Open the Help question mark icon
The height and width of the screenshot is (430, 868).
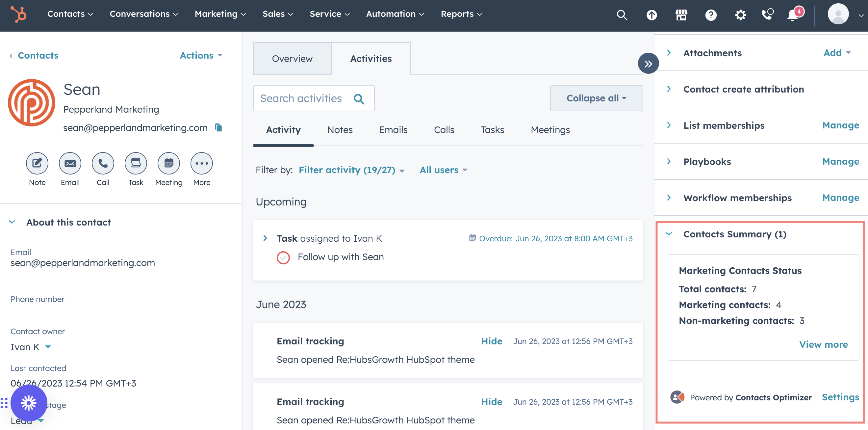pos(711,15)
